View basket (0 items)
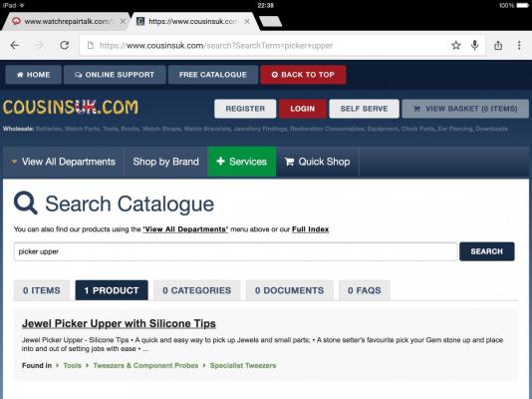 pyautogui.click(x=465, y=109)
